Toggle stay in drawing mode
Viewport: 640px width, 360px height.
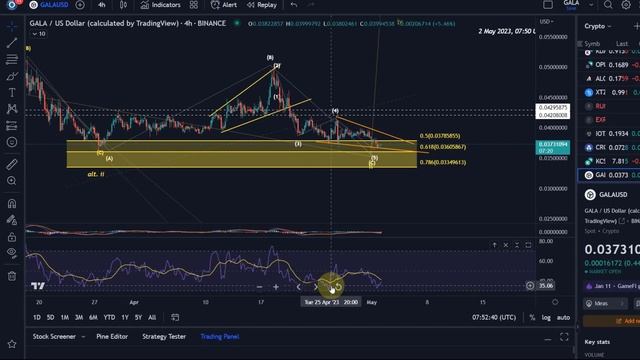pyautogui.click(x=12, y=220)
